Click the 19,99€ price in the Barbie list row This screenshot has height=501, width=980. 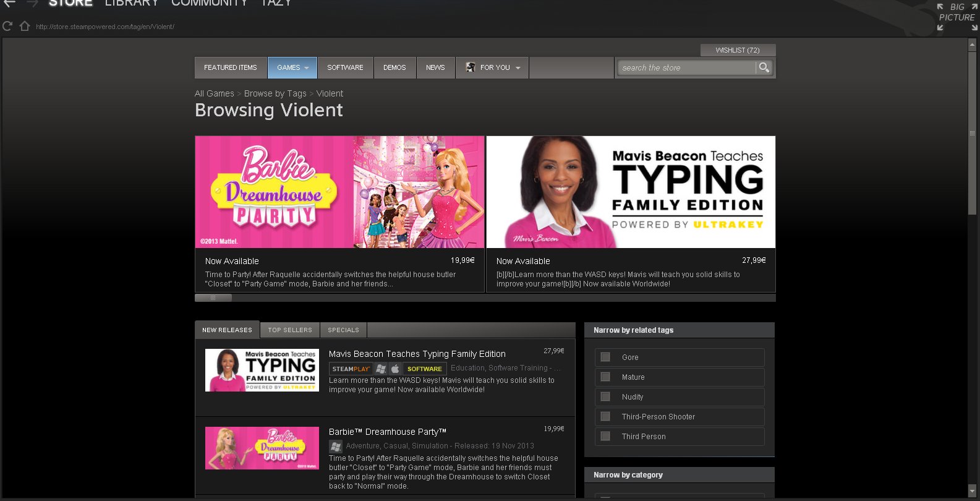[554, 429]
